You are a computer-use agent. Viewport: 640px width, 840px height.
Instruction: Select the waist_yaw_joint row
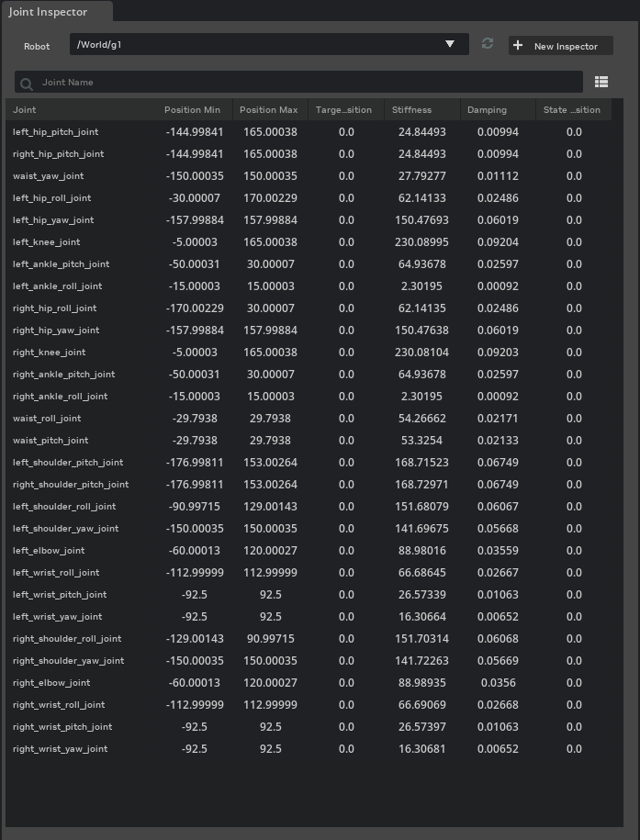(x=309, y=175)
